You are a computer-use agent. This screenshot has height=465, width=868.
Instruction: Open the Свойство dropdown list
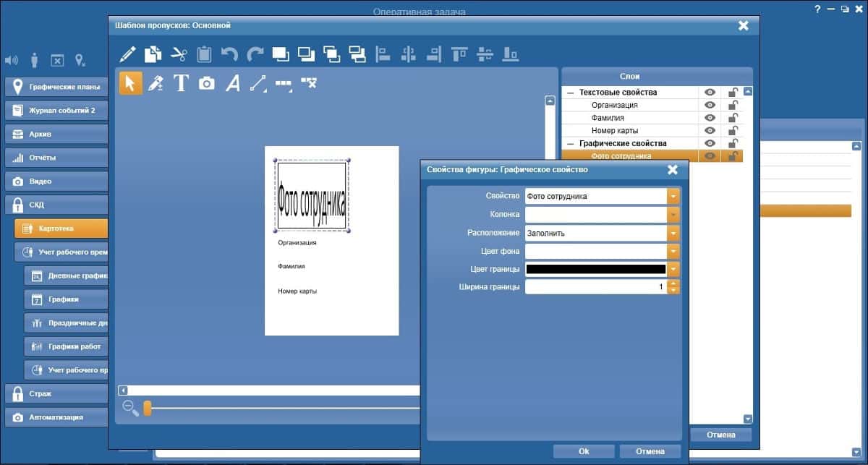[x=673, y=196]
